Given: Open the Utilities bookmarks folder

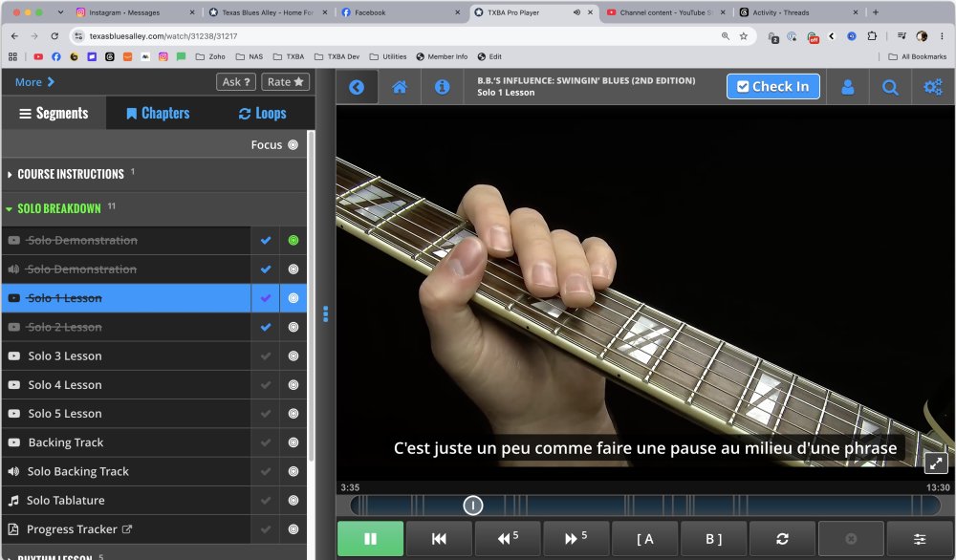Looking at the screenshot, I should tap(388, 56).
